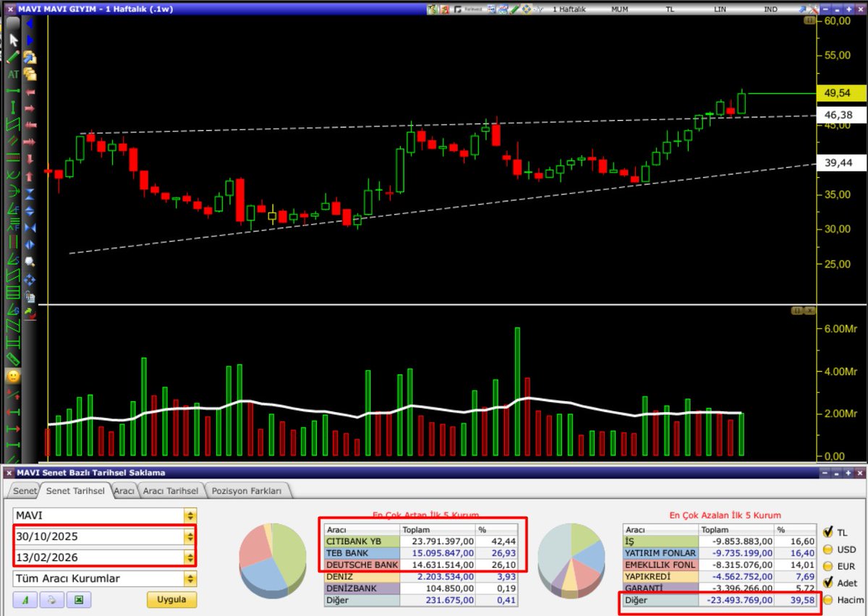Viewport: 868px width, 616px height.
Task: Open the Tüm Aracı Kurumlar dropdown
Action: [x=190, y=578]
